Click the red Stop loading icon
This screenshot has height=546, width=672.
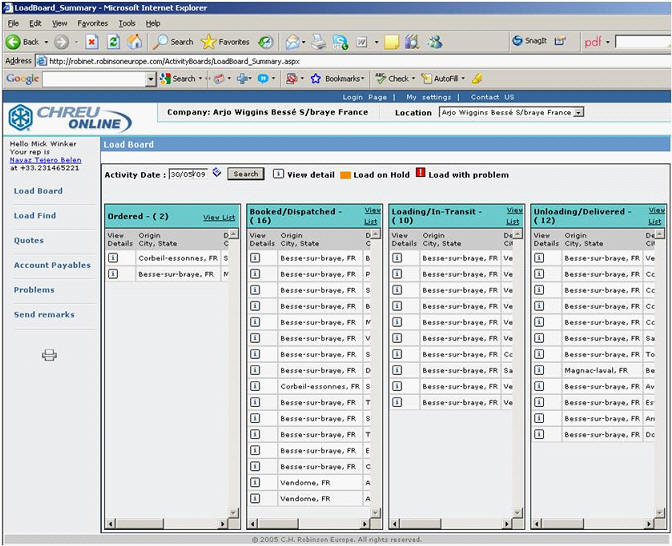pyautogui.click(x=91, y=42)
